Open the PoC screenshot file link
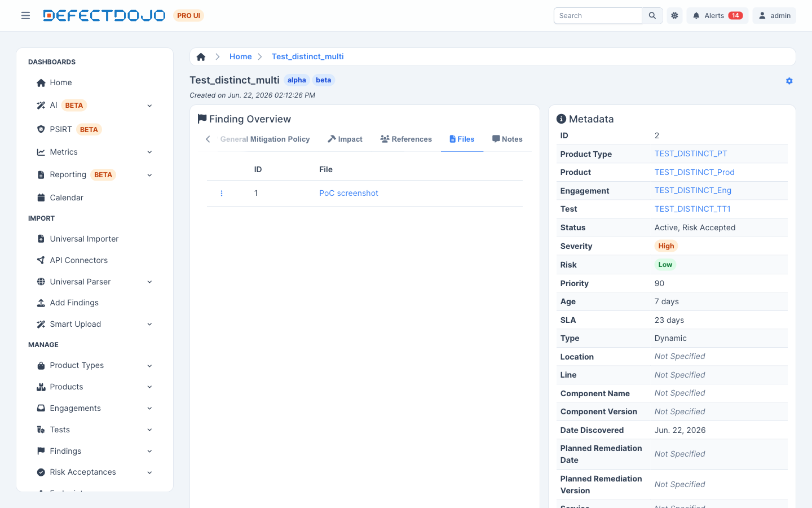Viewport: 812px width, 508px height. coord(348,193)
